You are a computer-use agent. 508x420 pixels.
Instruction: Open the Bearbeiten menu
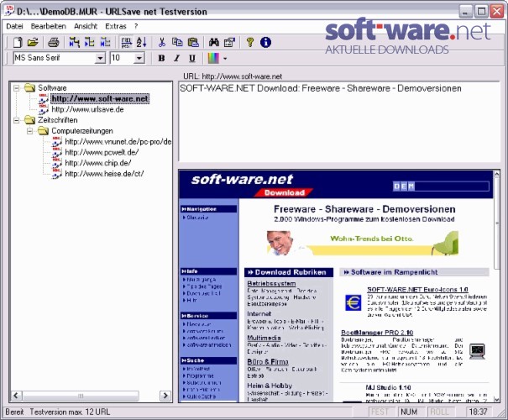[x=48, y=26]
